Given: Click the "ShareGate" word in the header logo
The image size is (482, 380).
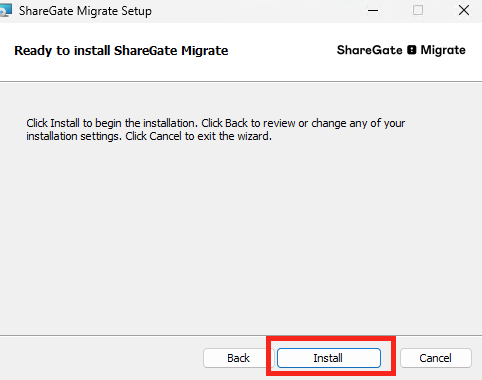Looking at the screenshot, I should 370,50.
